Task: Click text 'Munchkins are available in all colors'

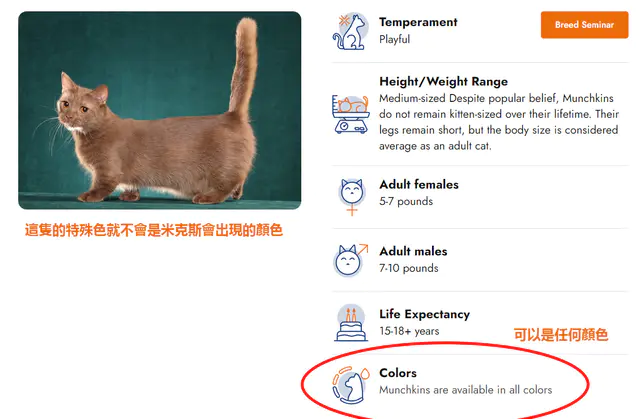Action: (465, 390)
